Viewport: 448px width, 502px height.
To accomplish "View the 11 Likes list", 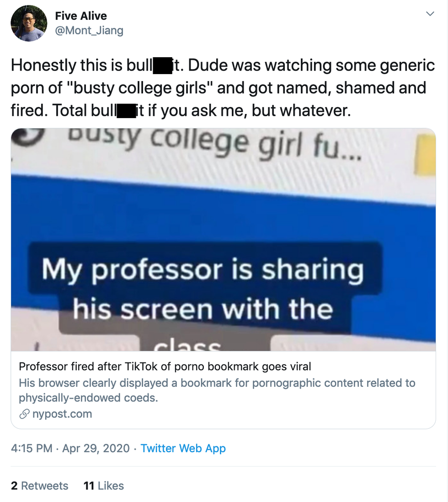I will tap(103, 486).
